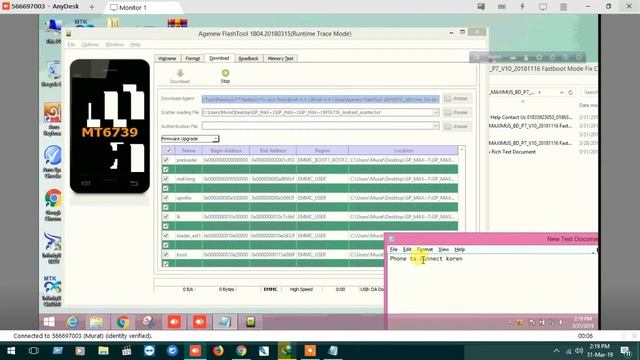Click the 'Region' column header

322,151
